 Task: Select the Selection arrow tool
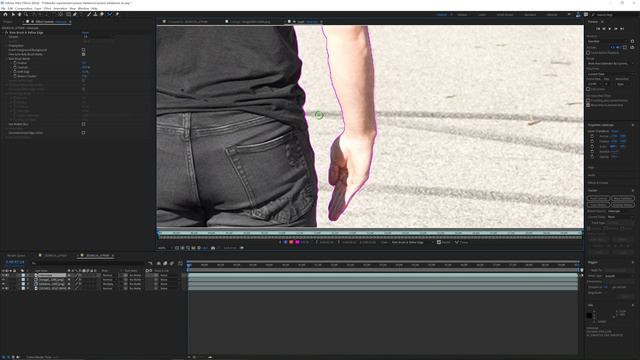[13, 14]
